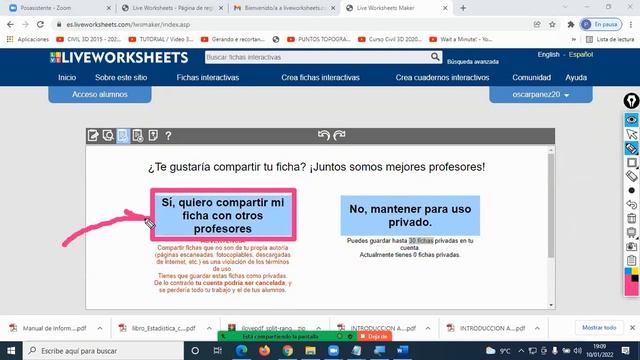Switch to the Zoom browser tab

(x=60, y=8)
